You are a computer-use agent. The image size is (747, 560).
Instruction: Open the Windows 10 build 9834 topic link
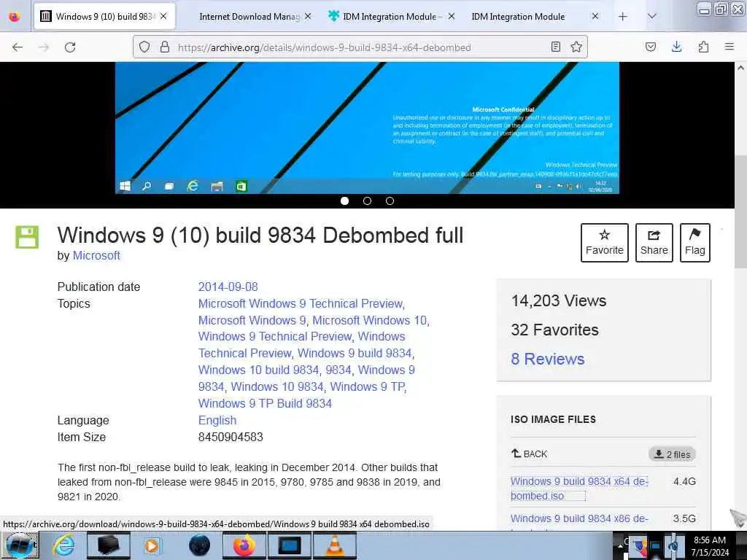point(258,370)
